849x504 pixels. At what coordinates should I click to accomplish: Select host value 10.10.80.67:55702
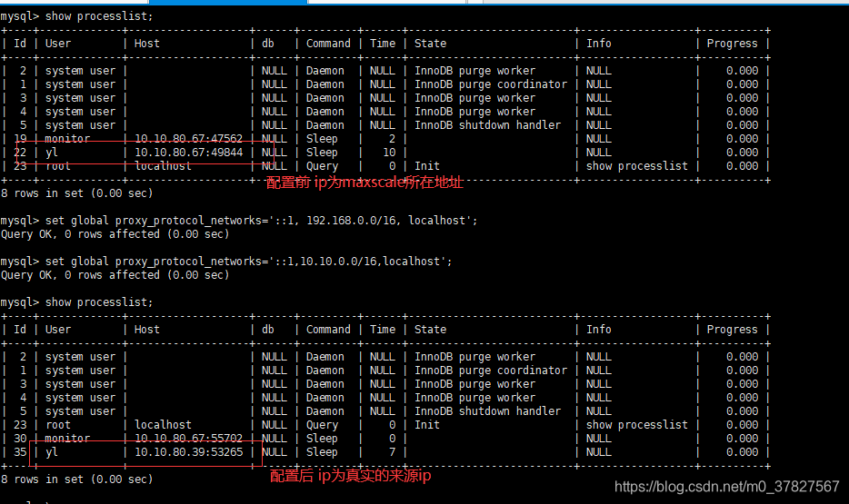pos(188,439)
